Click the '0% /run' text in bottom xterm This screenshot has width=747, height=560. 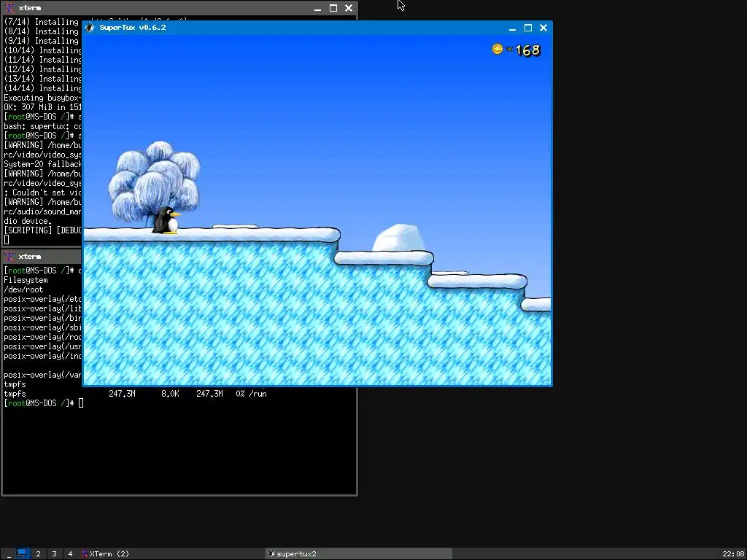(x=251, y=394)
